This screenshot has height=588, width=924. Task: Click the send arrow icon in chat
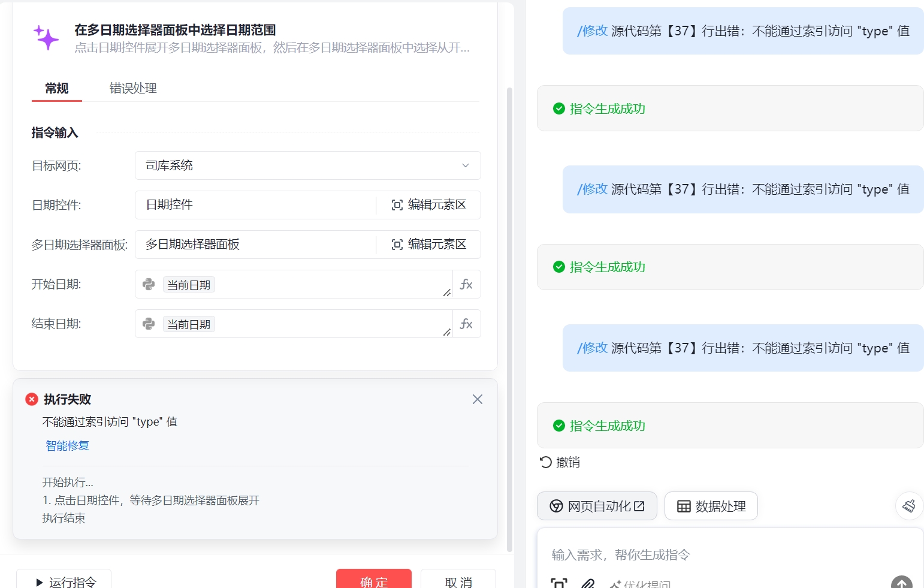click(x=901, y=583)
